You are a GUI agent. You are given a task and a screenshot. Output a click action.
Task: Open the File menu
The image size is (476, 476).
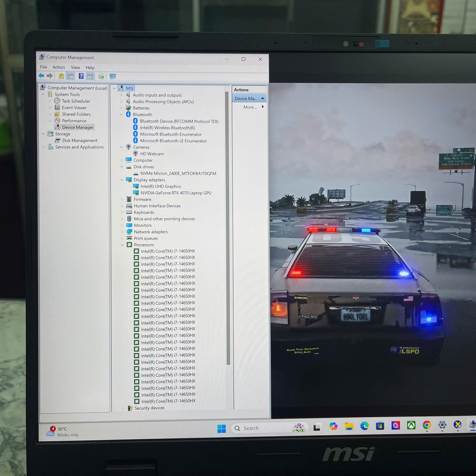43,67
